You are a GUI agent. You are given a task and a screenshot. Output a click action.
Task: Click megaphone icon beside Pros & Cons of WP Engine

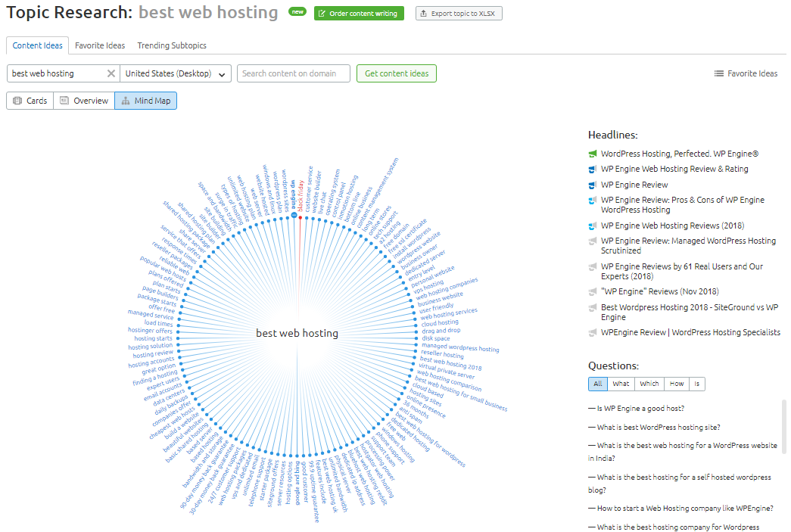click(x=593, y=201)
